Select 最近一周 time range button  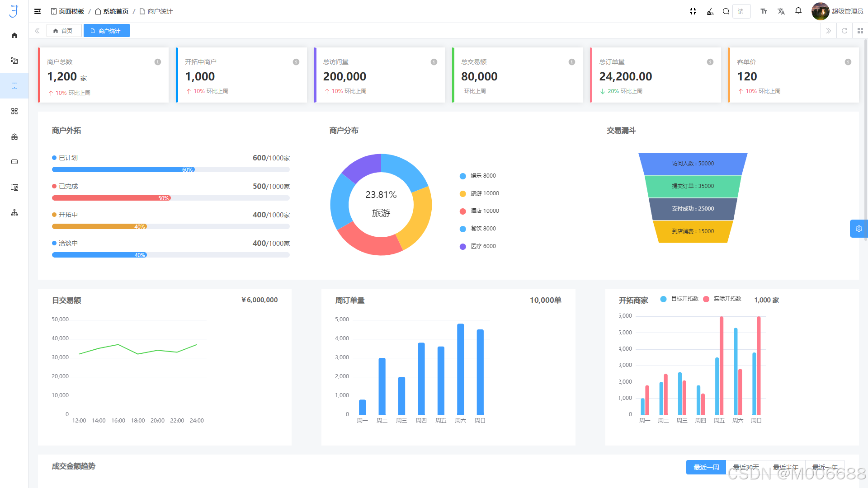tap(706, 467)
